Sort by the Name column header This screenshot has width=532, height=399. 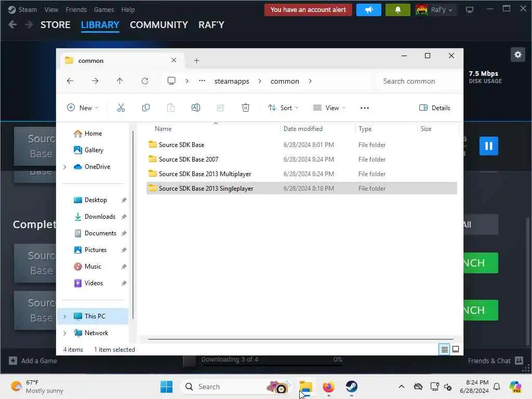tap(163, 129)
